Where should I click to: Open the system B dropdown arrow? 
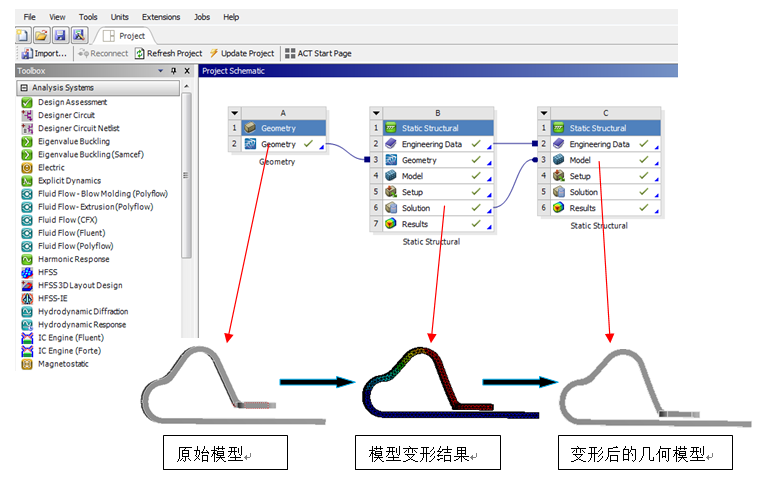click(x=376, y=113)
